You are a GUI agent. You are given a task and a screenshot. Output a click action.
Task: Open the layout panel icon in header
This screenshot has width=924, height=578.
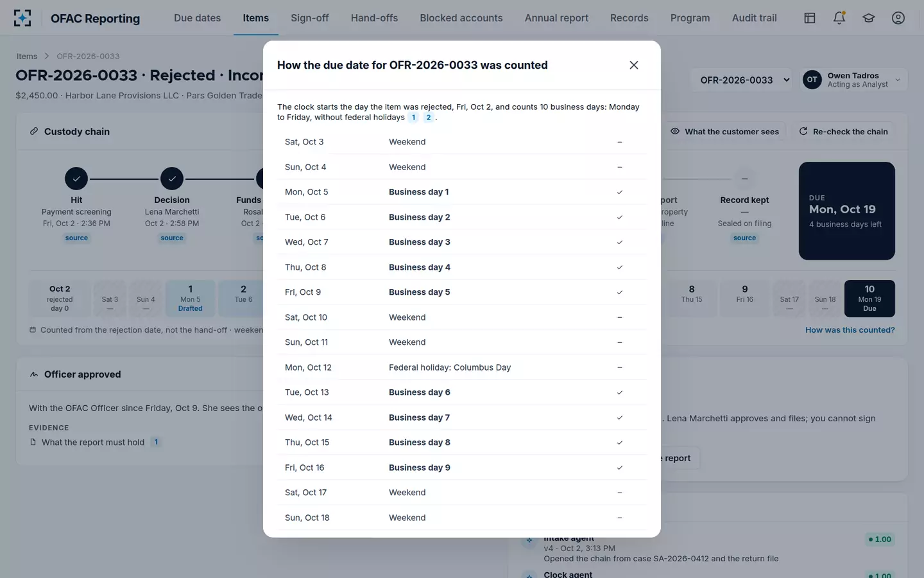pyautogui.click(x=810, y=18)
